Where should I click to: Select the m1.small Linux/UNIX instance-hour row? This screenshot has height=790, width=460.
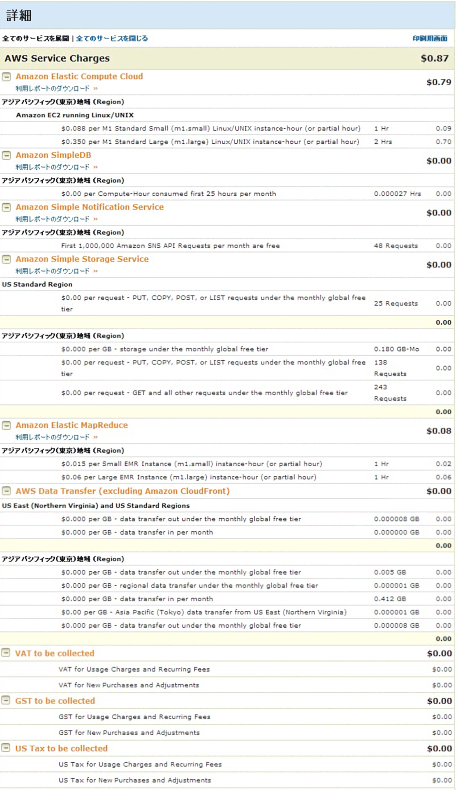(227, 128)
